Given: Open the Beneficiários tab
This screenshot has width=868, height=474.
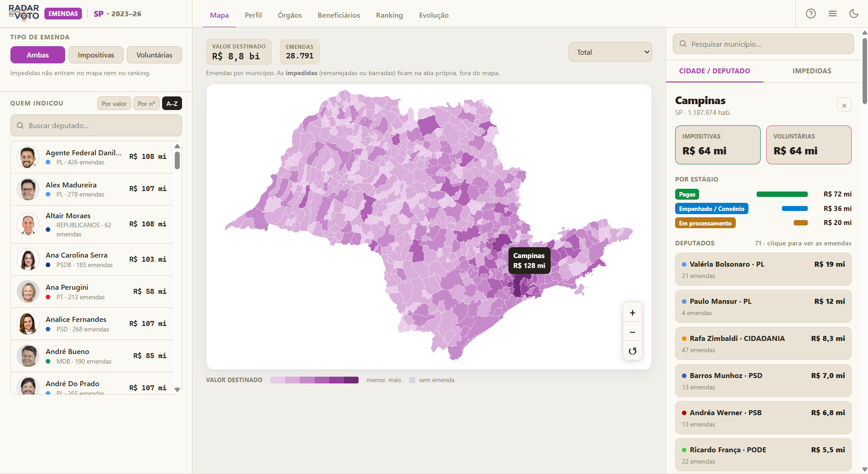Looking at the screenshot, I should tap(339, 15).
